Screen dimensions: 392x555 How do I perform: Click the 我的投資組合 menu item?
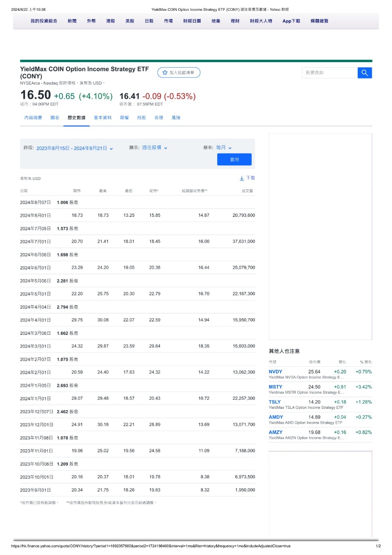tap(44, 21)
